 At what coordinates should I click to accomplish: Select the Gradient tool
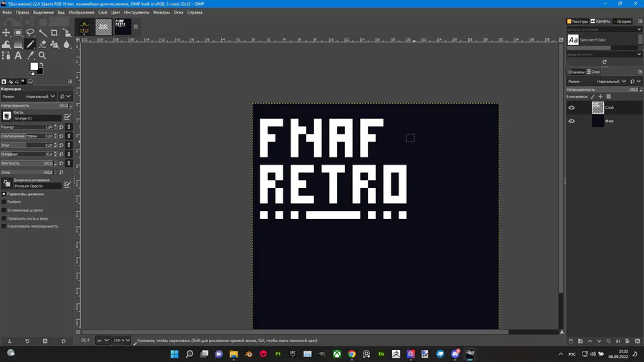[x=18, y=44]
